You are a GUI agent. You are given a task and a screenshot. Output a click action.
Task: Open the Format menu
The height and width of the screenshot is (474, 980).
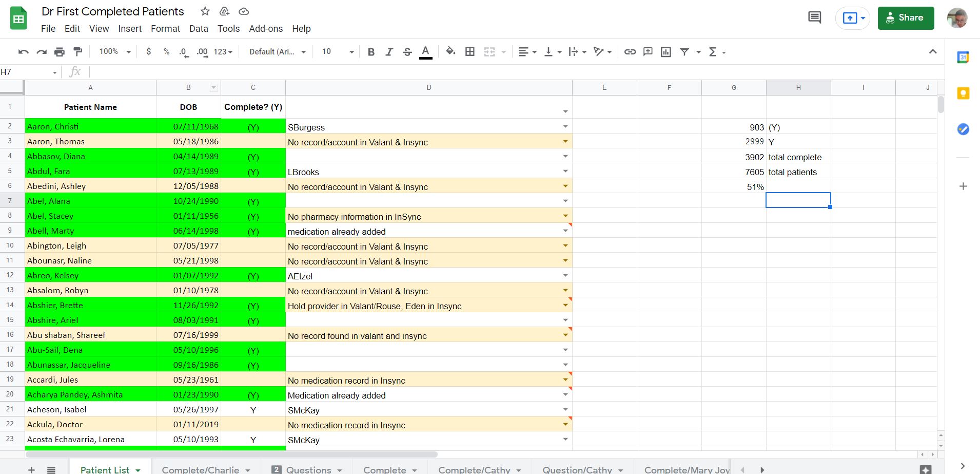(165, 29)
